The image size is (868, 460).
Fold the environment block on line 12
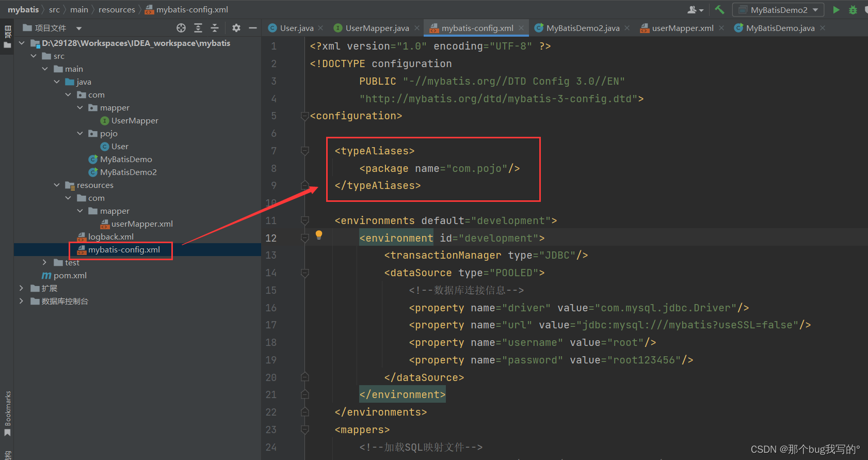click(304, 238)
